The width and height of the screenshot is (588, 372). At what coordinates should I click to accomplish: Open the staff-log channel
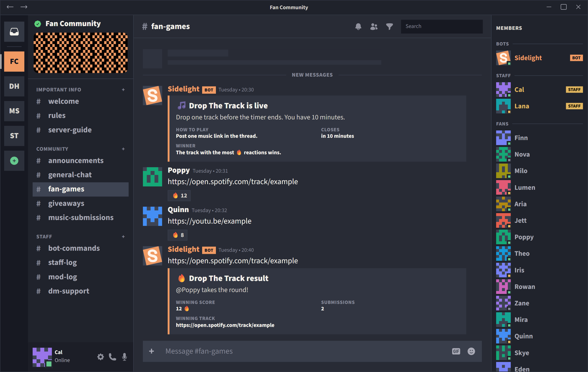[81, 262]
